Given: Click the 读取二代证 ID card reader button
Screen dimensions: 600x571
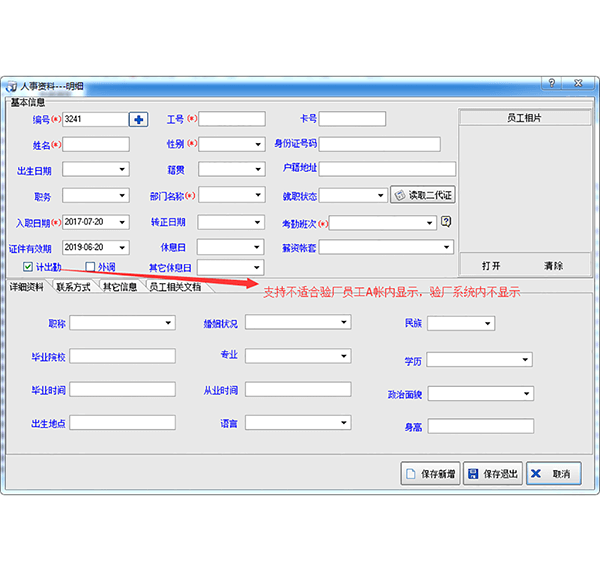Looking at the screenshot, I should (x=423, y=196).
